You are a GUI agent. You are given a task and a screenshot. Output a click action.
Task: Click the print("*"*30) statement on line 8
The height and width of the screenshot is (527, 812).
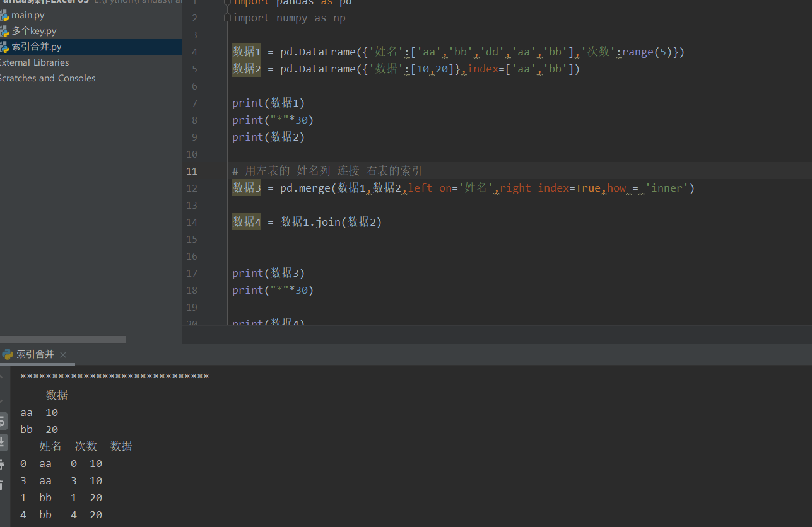(273, 120)
